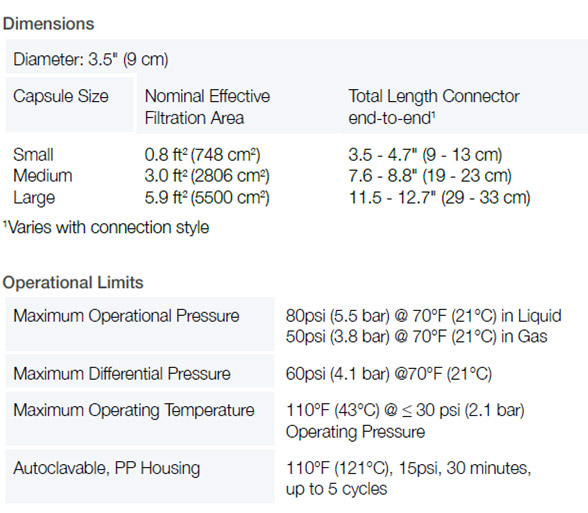Click the 3.0 ft² (2806 cm²) value
The image size is (588, 513).
click(207, 176)
